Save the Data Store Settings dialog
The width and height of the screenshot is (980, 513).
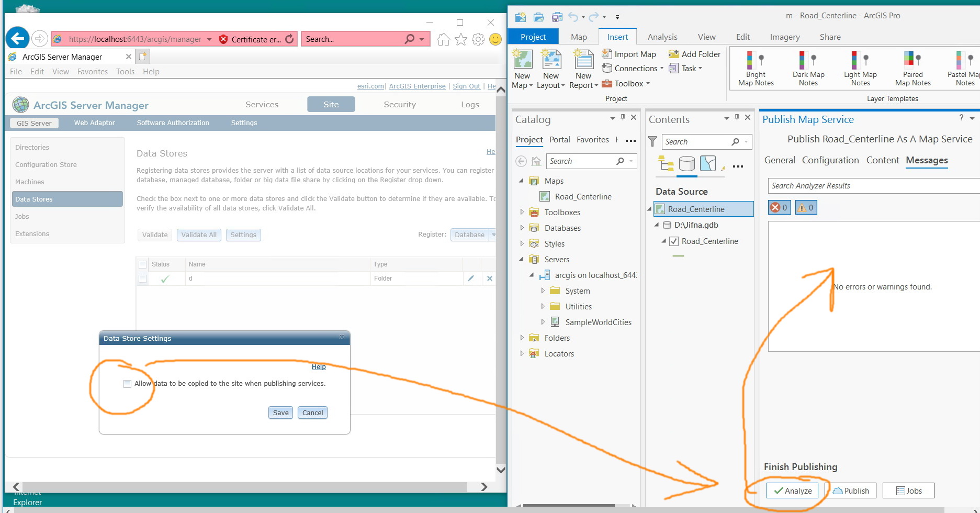(280, 412)
